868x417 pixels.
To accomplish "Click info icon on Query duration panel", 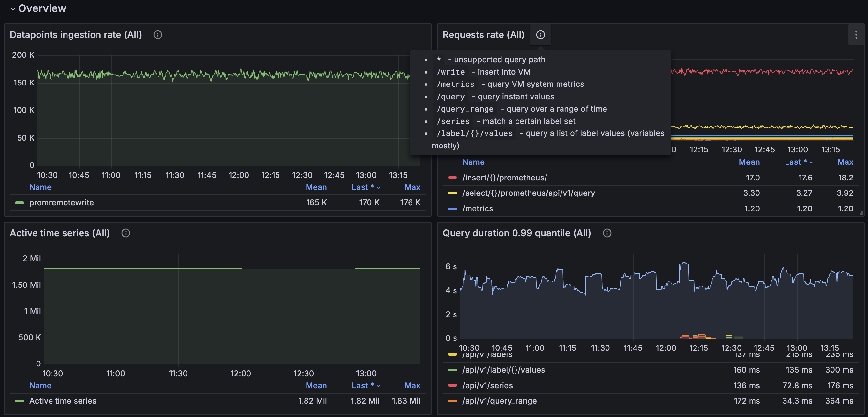I will tap(607, 233).
